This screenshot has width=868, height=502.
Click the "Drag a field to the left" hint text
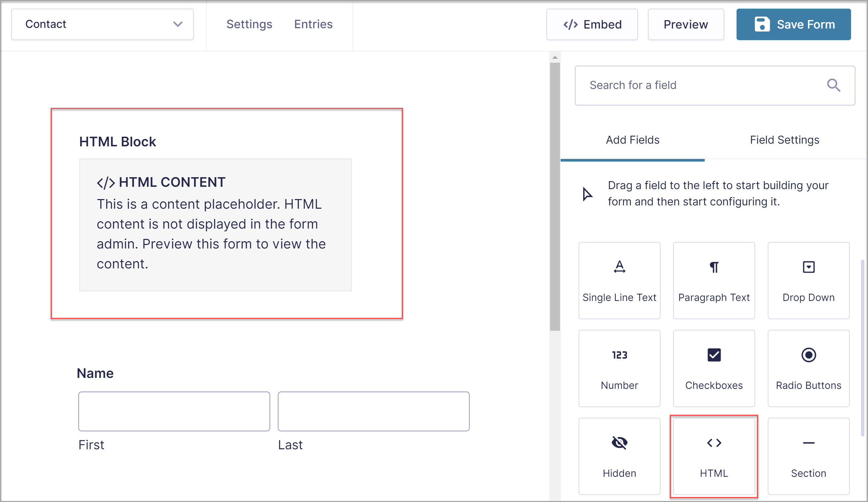click(x=718, y=193)
